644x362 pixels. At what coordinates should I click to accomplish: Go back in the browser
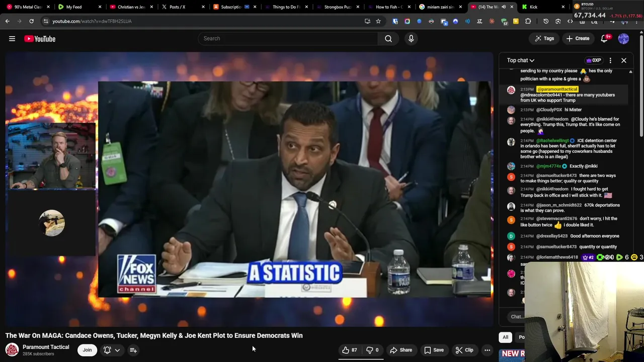coord(7,21)
